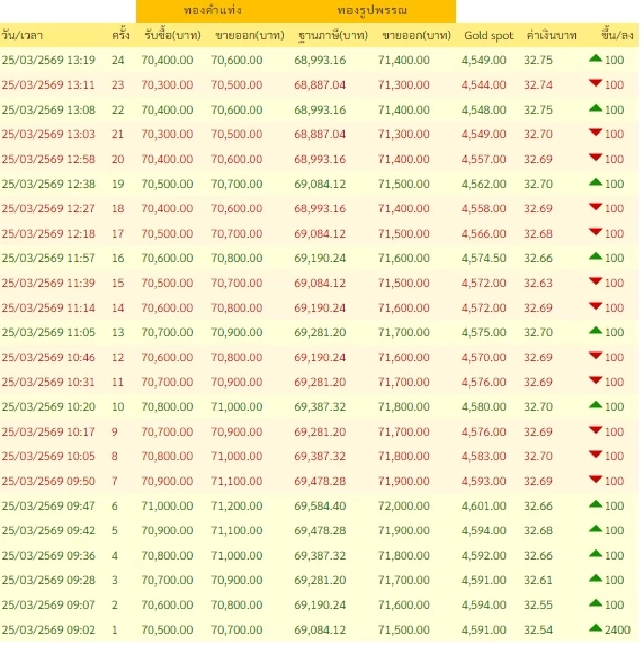Click the red down arrow on row 21
The image size is (644, 645).
pyautogui.click(x=595, y=134)
